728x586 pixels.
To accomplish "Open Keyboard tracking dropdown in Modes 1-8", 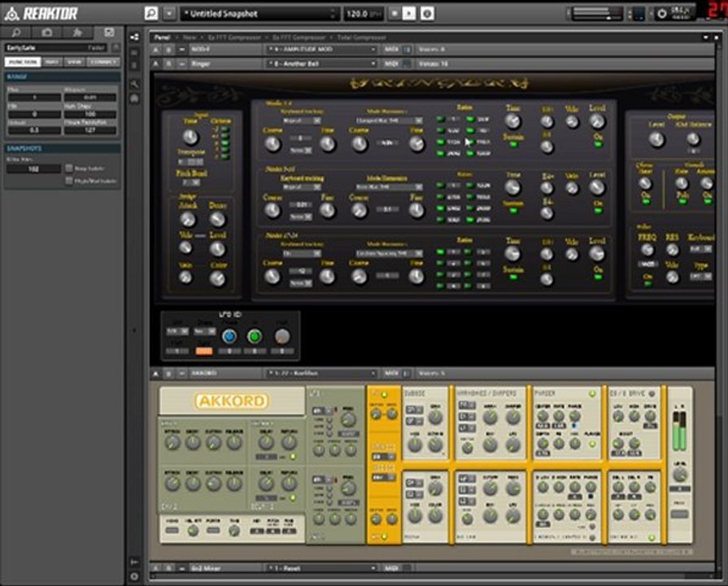I will point(301,120).
